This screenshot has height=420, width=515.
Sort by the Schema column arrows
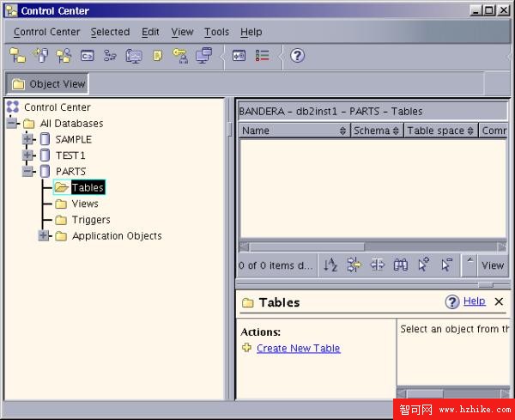396,131
